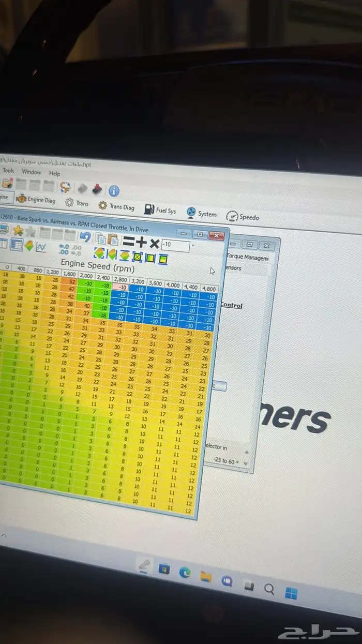
Task: Click the scroll down arrow in background window
Action: coord(245,463)
